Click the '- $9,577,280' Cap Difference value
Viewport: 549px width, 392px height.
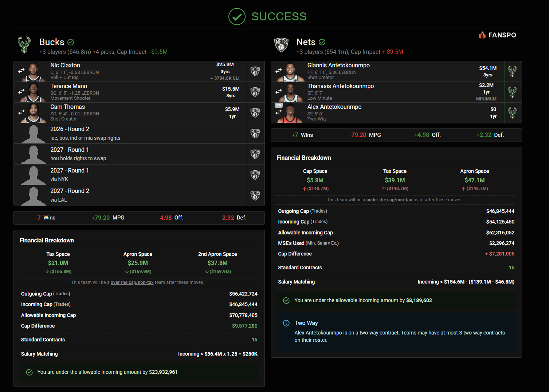pyautogui.click(x=243, y=326)
